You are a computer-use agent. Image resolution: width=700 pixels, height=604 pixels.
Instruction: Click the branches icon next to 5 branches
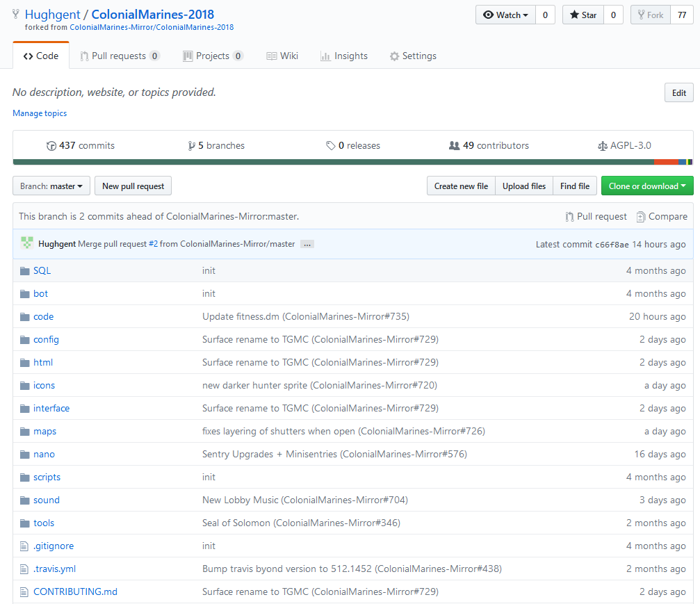click(192, 146)
